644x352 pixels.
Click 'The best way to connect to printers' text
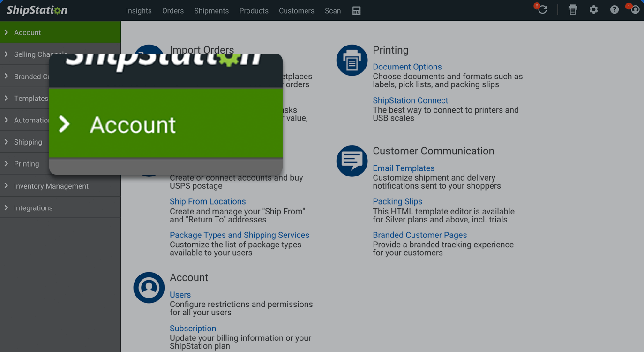click(446, 110)
